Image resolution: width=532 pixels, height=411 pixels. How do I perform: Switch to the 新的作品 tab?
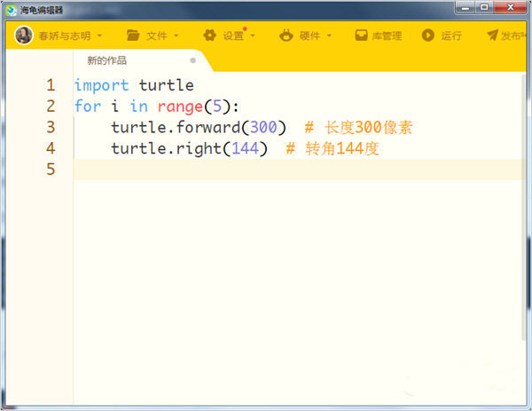pos(106,60)
